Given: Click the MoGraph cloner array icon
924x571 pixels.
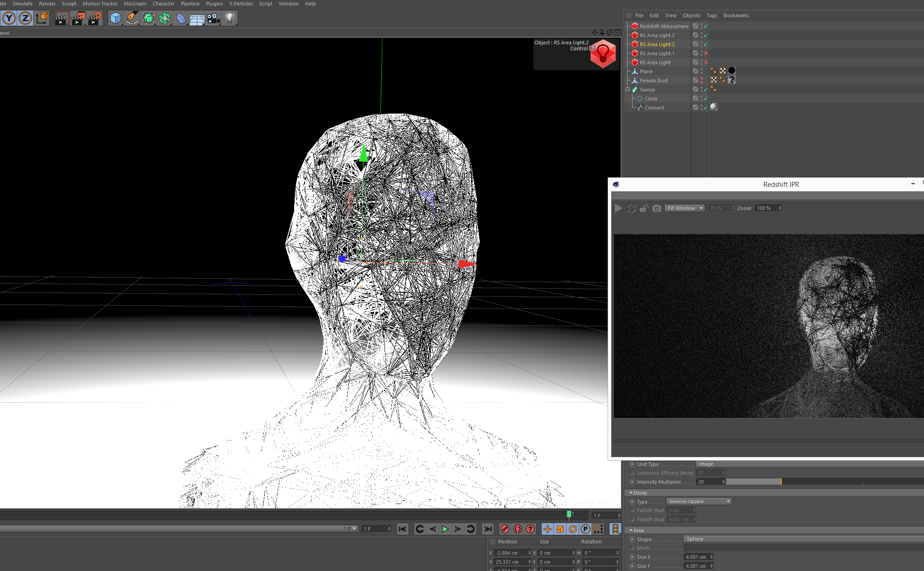Looking at the screenshot, I should pyautogui.click(x=165, y=18).
